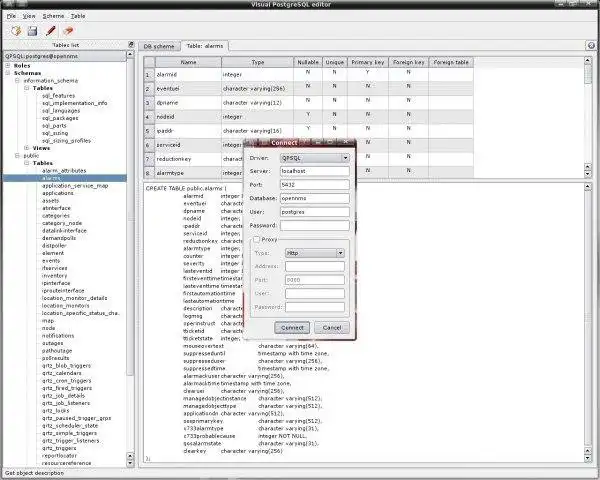
Task: Select the qrtz_job_details table
Action: point(64,395)
